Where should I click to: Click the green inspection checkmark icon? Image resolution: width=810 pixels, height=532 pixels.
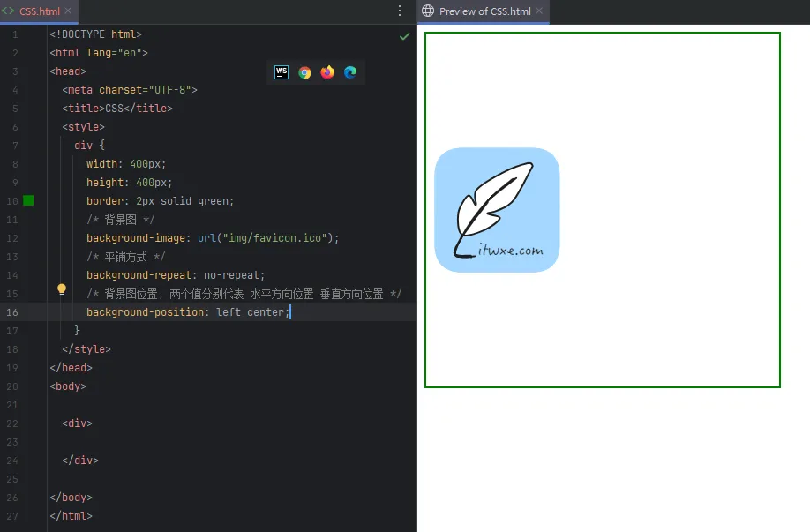[404, 36]
